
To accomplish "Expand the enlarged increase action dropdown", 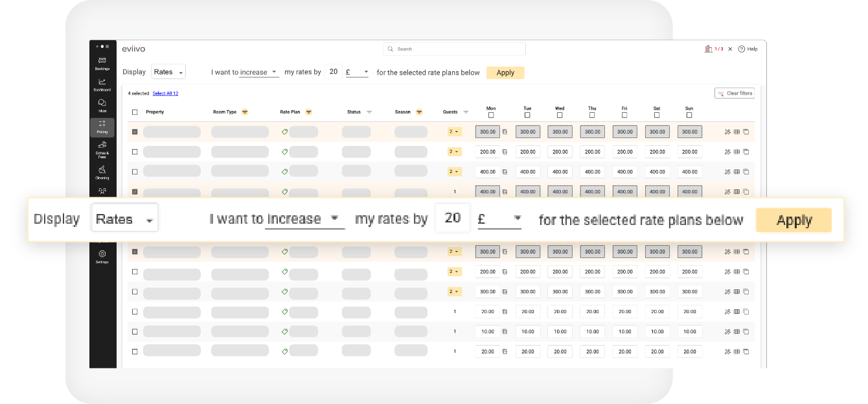I will (x=304, y=219).
